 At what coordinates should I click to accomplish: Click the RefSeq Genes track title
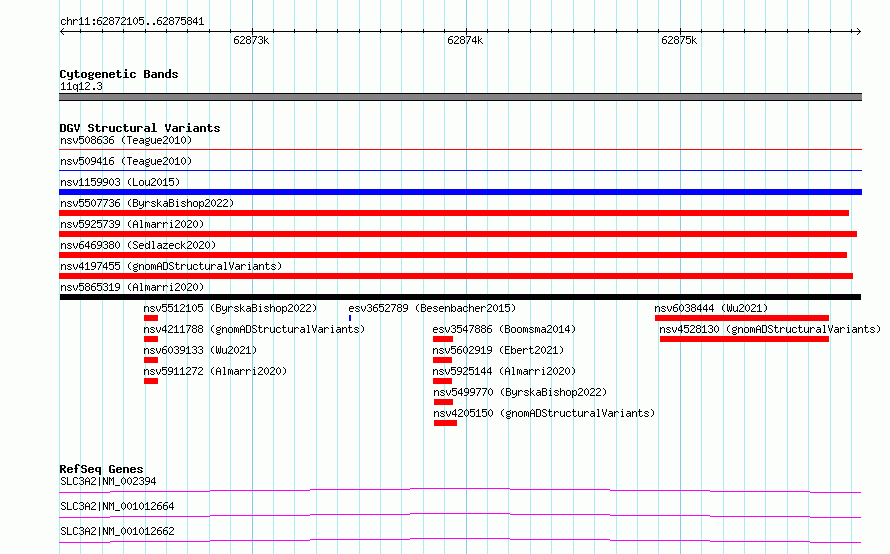click(101, 469)
